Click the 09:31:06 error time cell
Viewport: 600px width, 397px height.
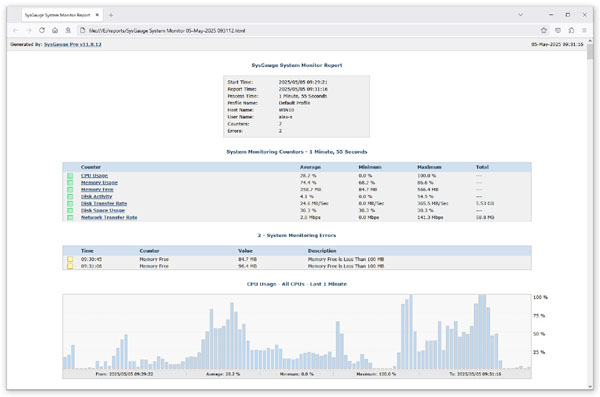91,266
